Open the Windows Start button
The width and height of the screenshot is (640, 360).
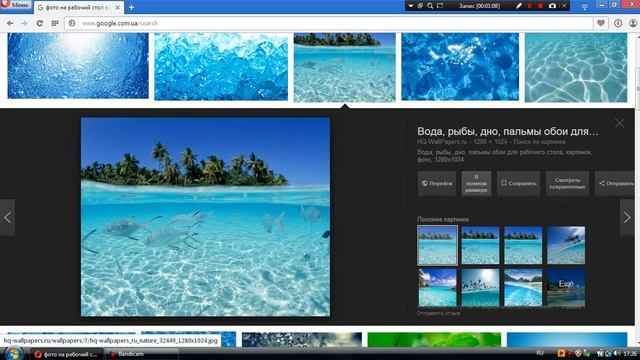click(14, 353)
